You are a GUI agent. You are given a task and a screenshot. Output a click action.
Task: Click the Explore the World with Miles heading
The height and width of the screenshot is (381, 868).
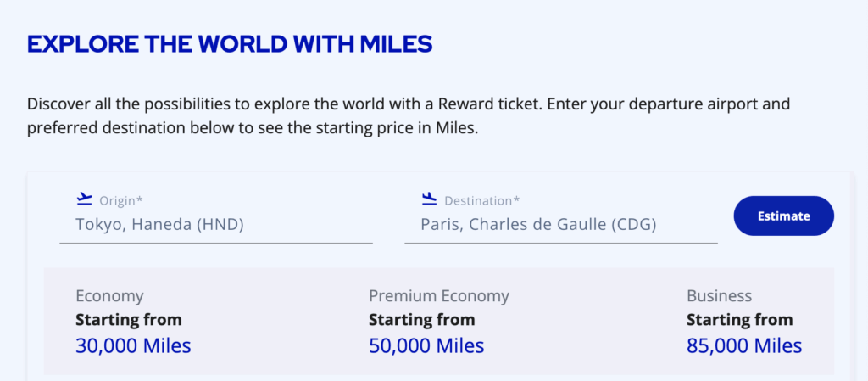pyautogui.click(x=230, y=44)
